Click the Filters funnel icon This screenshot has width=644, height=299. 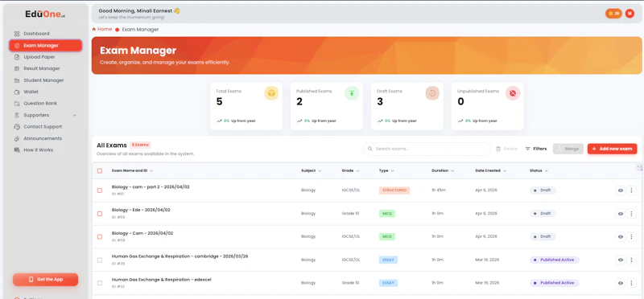528,149
